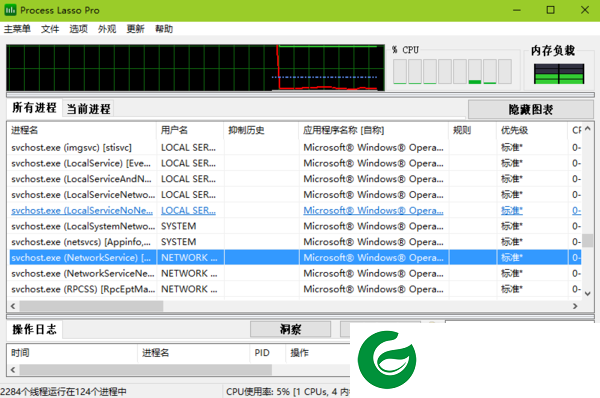Click the process list scroll-right arrow
The height and width of the screenshot is (398, 600).
(x=575, y=306)
